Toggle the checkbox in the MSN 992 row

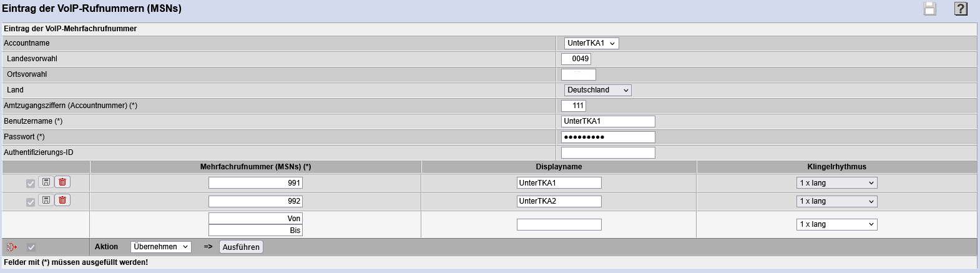(31, 202)
